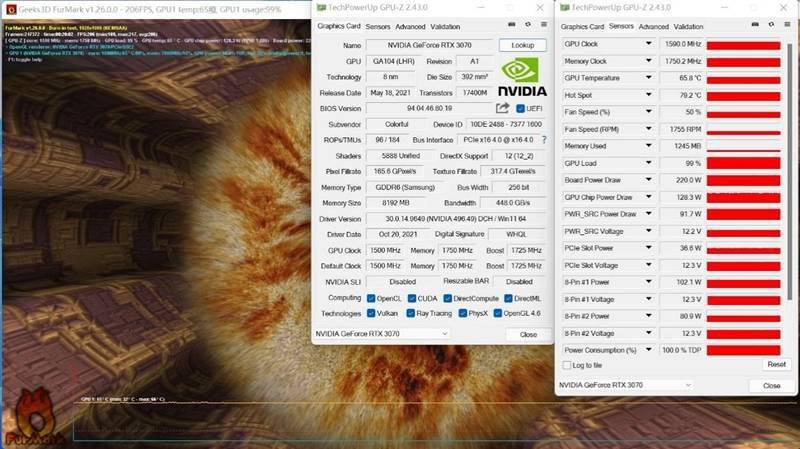Click the Memory Used graph bar
Viewport: 800px width, 449px height.
743,146
